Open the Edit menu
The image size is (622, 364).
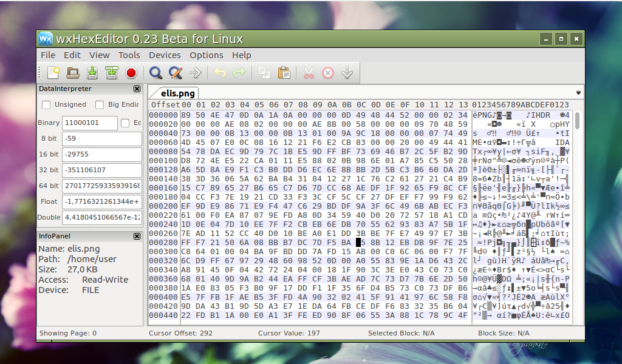point(72,55)
